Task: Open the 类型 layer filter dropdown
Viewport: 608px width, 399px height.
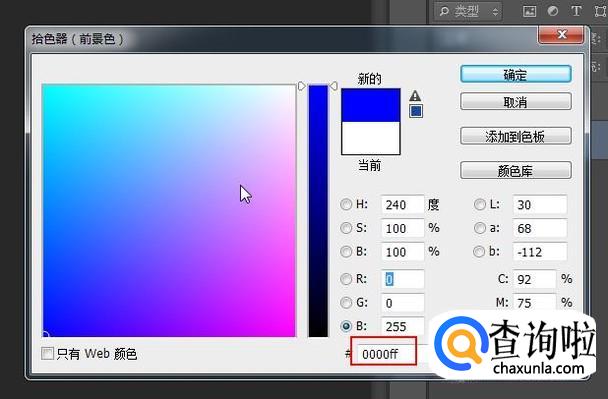Action: coord(468,12)
